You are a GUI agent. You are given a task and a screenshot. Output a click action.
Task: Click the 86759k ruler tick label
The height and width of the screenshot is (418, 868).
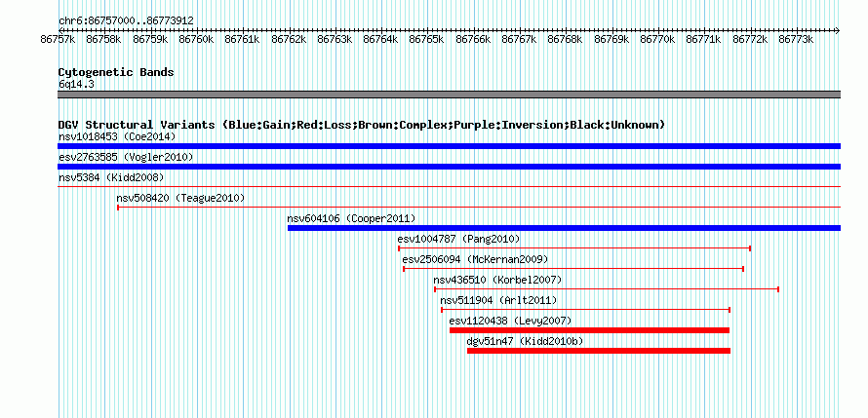[150, 39]
